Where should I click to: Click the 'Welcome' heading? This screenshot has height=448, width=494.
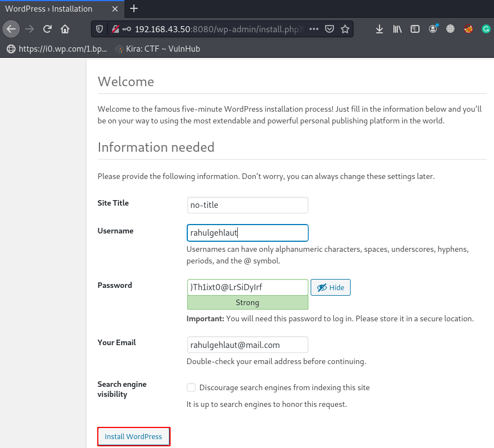(x=126, y=82)
